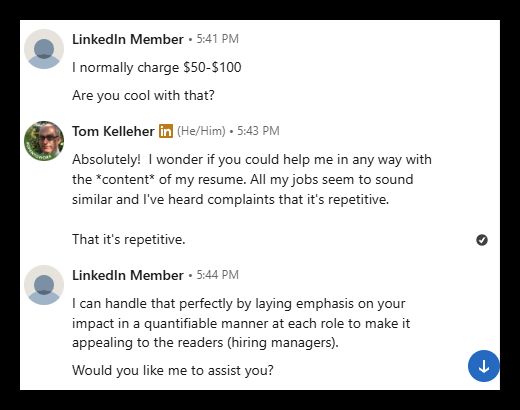Click the blue scroll-to-bottom arrow button
Viewport: 520px width, 410px height.
coord(483,366)
